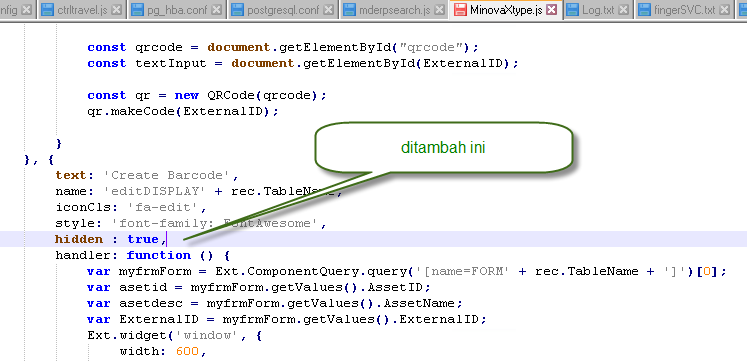Viewport: 747px width, 362px height.
Task: Close the pg_hba.conf tab
Action: (x=217, y=10)
